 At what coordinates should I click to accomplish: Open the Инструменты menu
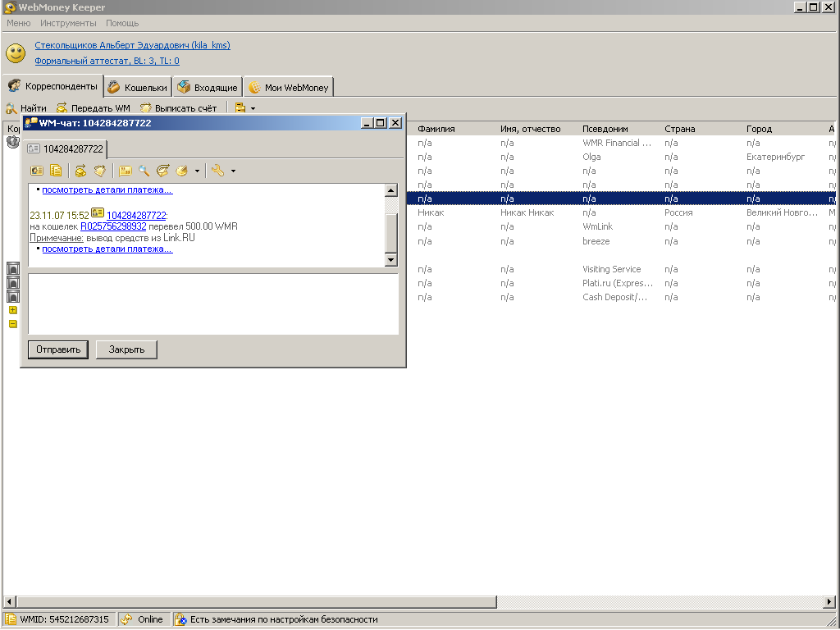pyautogui.click(x=68, y=23)
